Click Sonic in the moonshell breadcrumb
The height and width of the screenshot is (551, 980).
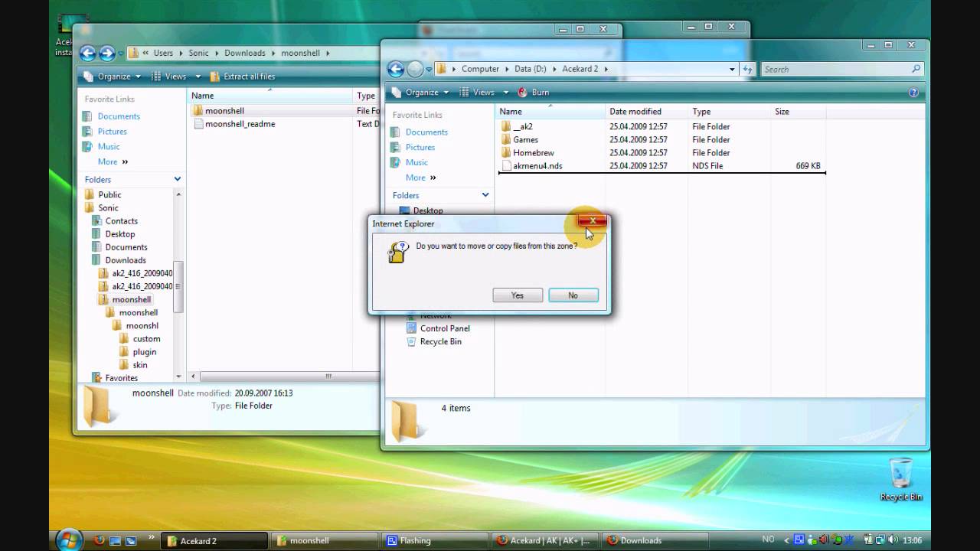click(x=198, y=53)
